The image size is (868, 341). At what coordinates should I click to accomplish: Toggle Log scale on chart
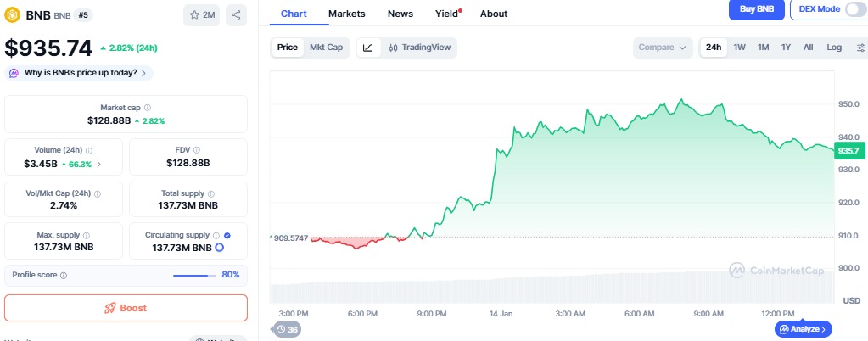click(834, 48)
